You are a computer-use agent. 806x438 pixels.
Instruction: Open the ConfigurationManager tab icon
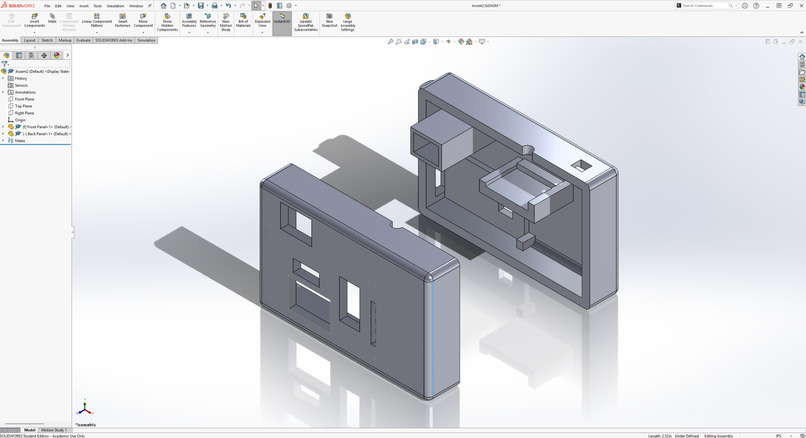tap(31, 55)
